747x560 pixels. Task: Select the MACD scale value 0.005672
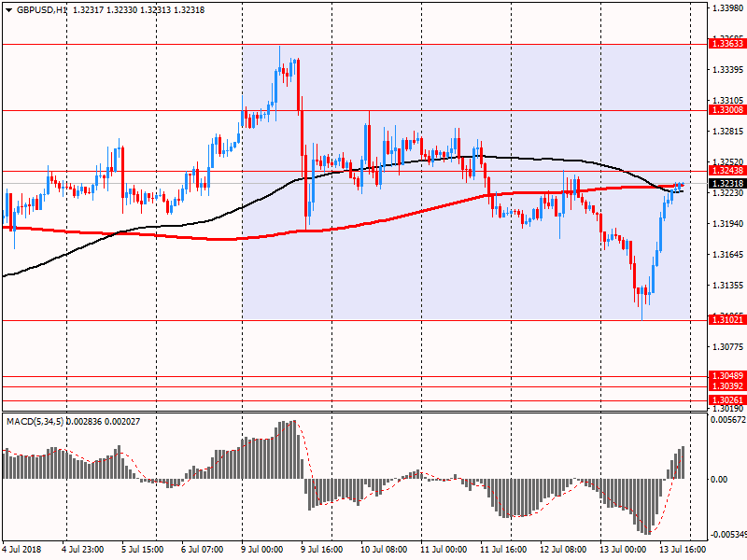727,420
